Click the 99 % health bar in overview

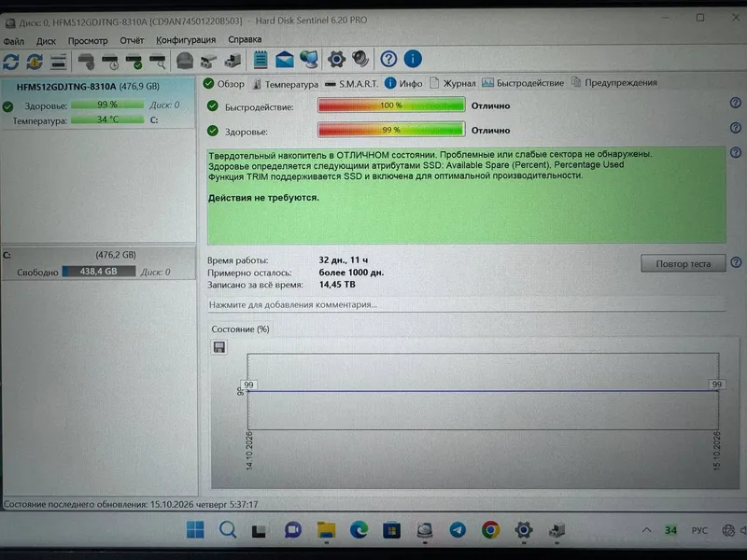click(x=391, y=130)
